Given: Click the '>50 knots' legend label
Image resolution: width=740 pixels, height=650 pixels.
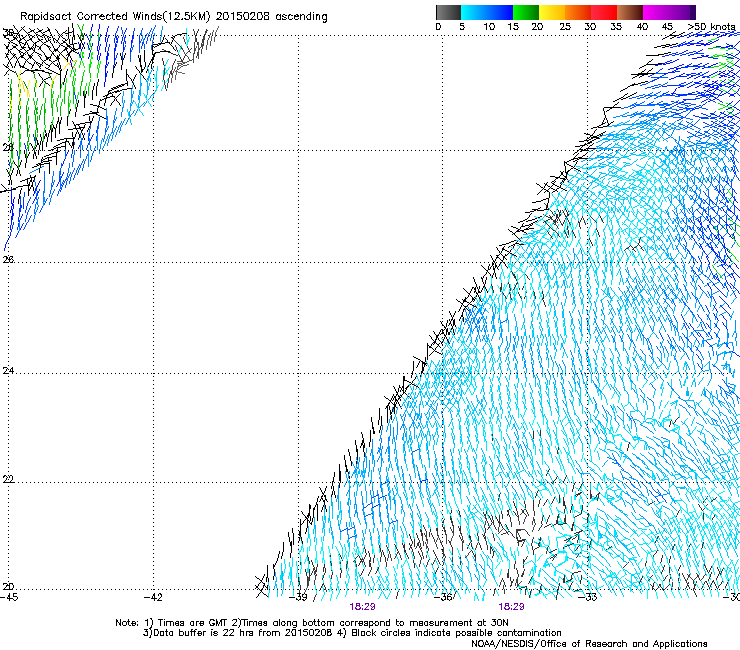Looking at the screenshot, I should click(x=711, y=27).
